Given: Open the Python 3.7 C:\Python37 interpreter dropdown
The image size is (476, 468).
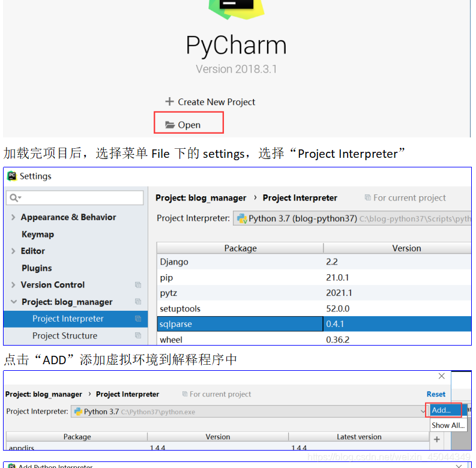Looking at the screenshot, I should (x=249, y=412).
